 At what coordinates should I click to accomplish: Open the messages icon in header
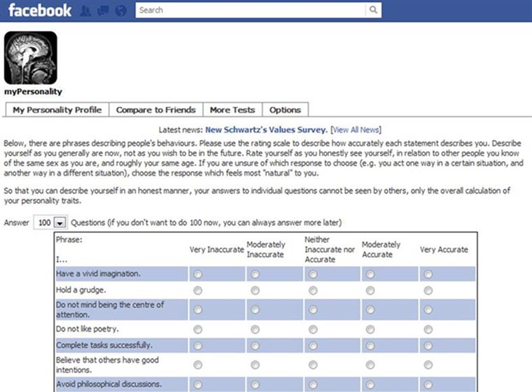coord(103,11)
